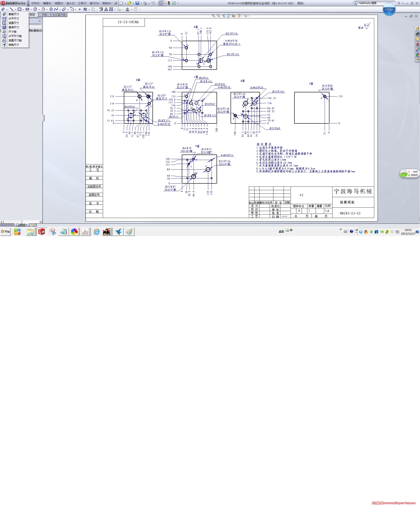Select the Corner Rectangle tool
Screen dimensions: 420x506
(19, 9)
